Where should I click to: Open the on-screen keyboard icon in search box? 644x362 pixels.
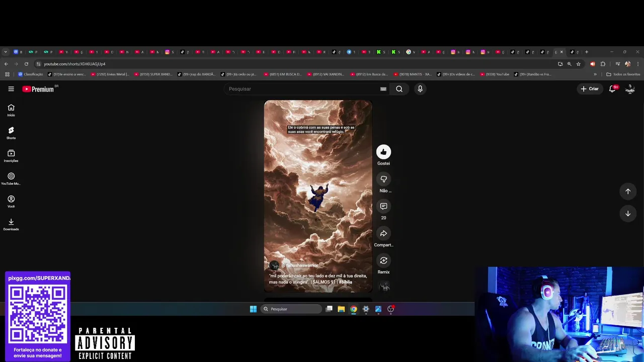click(x=383, y=89)
